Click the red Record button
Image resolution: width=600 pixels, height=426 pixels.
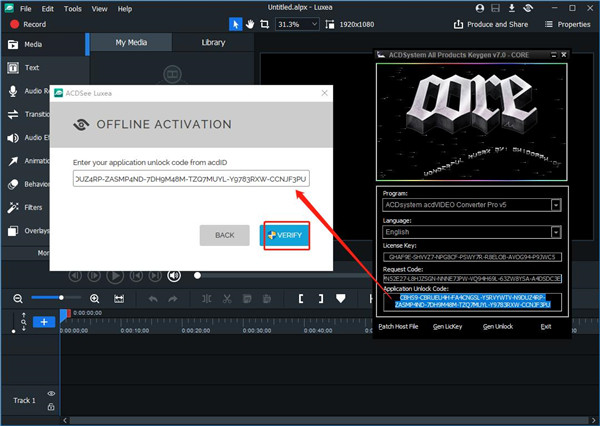pyautogui.click(x=28, y=24)
